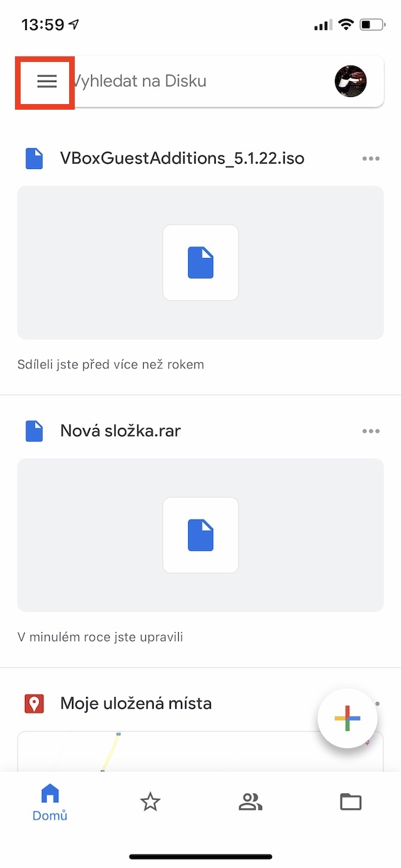This screenshot has width=401, height=868.
Task: Open more options for Moje uložená místa
Action: point(377,704)
